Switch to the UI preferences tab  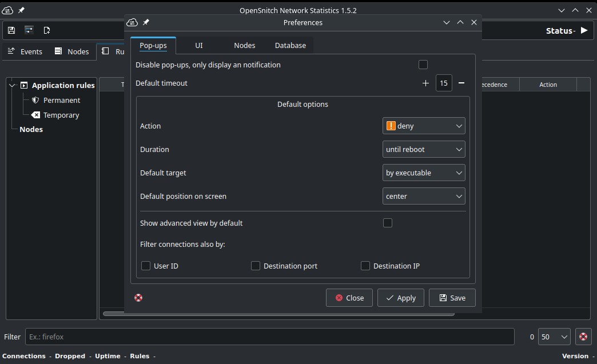click(199, 46)
